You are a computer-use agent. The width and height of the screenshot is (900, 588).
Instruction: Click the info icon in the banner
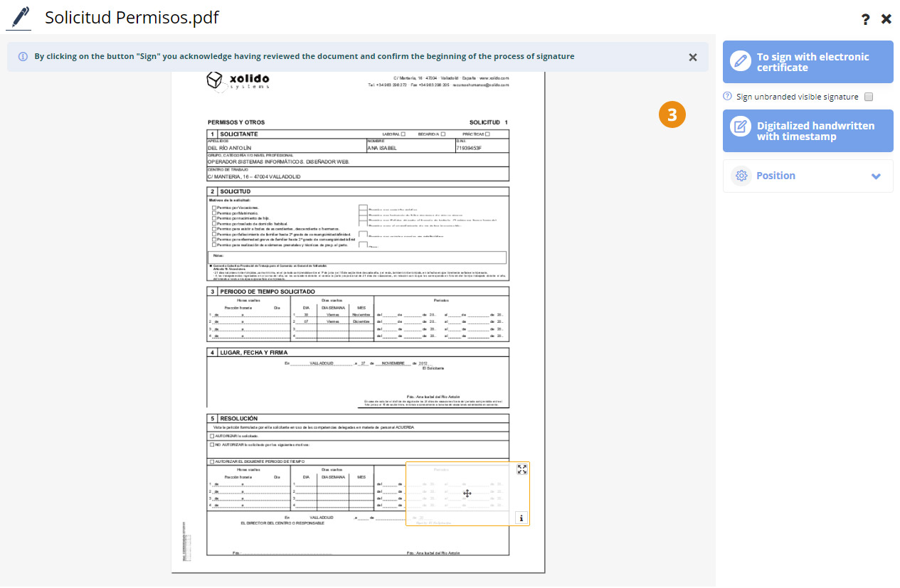[x=23, y=56]
